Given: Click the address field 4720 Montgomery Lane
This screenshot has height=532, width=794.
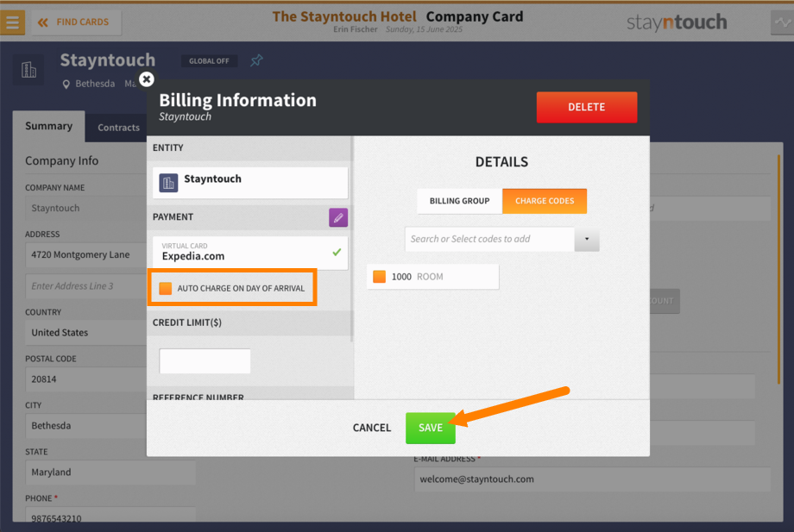Looking at the screenshot, I should [x=86, y=255].
